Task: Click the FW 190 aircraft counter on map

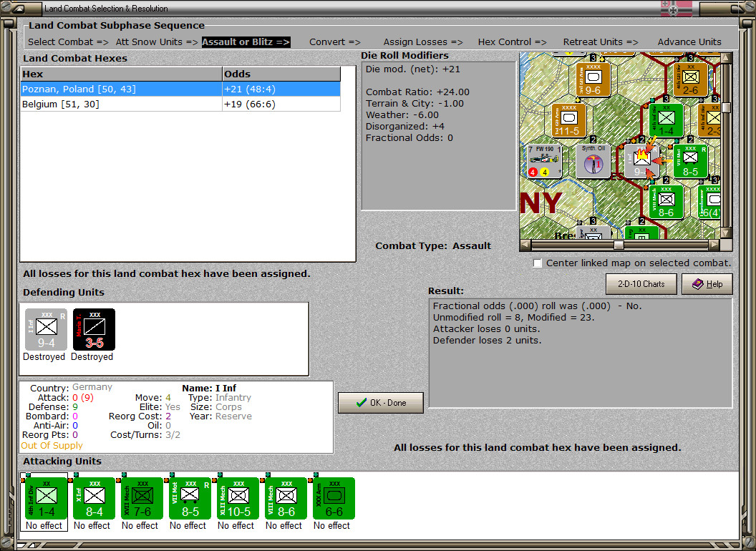Action: (545, 162)
